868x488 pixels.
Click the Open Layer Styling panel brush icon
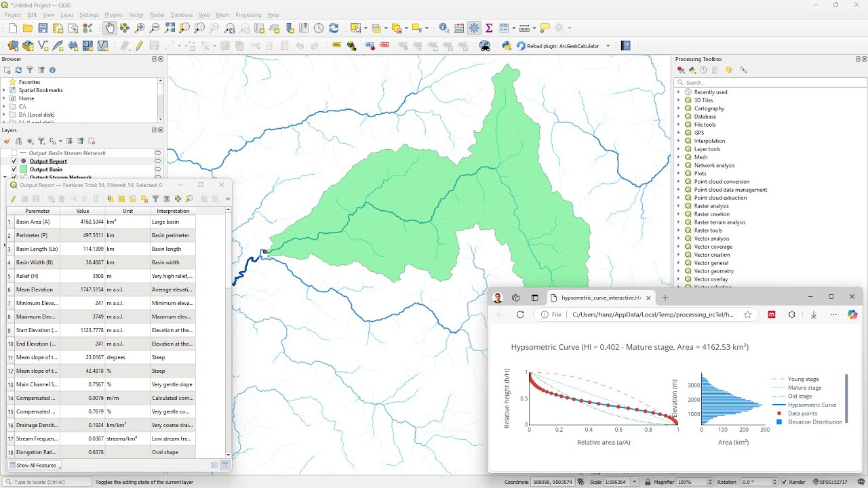click(x=7, y=141)
